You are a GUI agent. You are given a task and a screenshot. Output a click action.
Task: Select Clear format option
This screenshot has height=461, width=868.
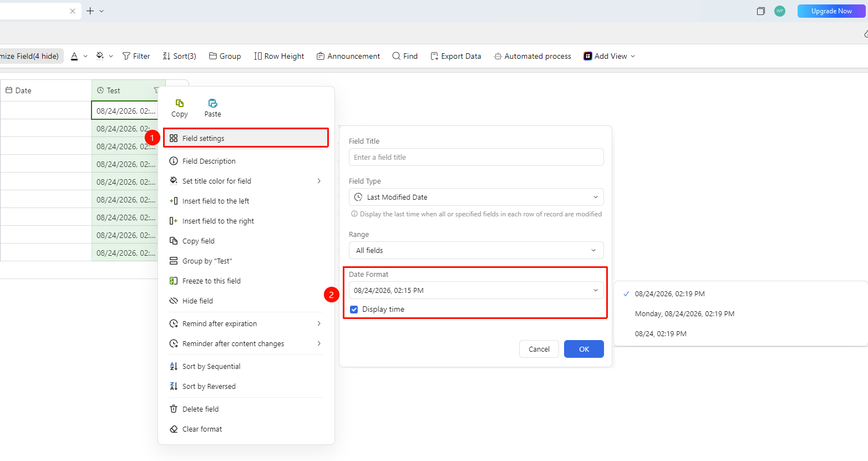[x=246, y=429]
